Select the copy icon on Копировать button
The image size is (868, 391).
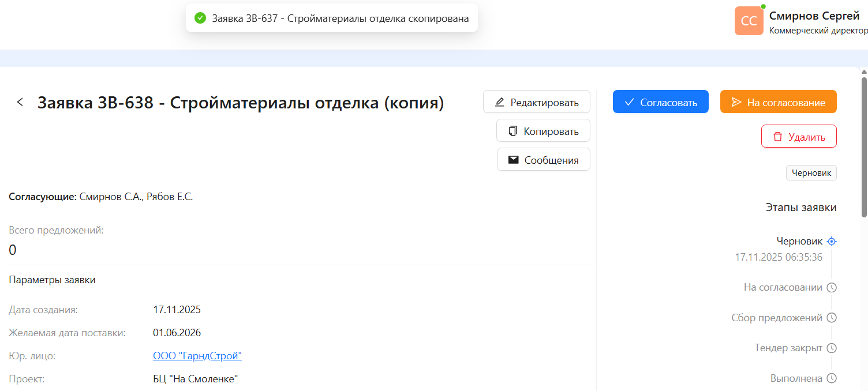tap(512, 130)
